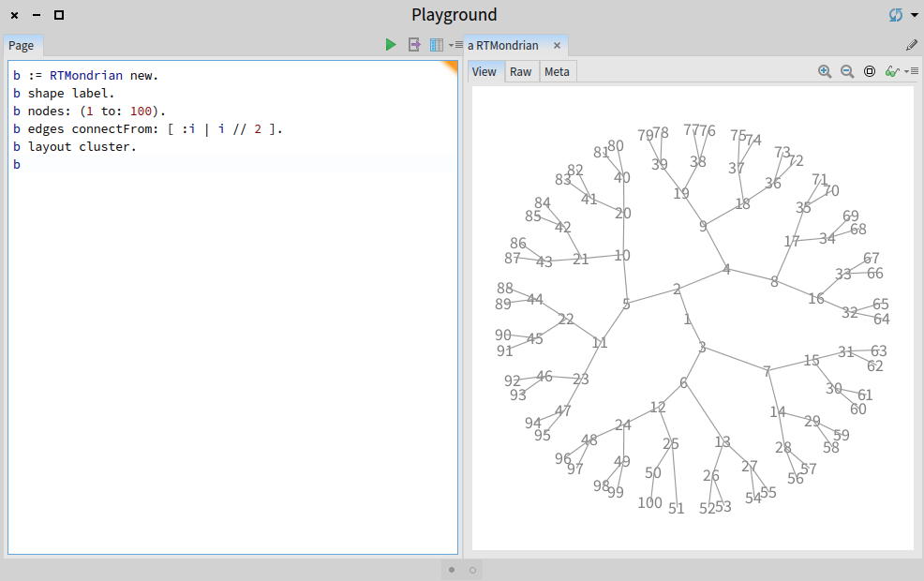Screen dimensions: 924x581
Task: Zoom out of the visualization view
Action: pyautogui.click(x=847, y=71)
